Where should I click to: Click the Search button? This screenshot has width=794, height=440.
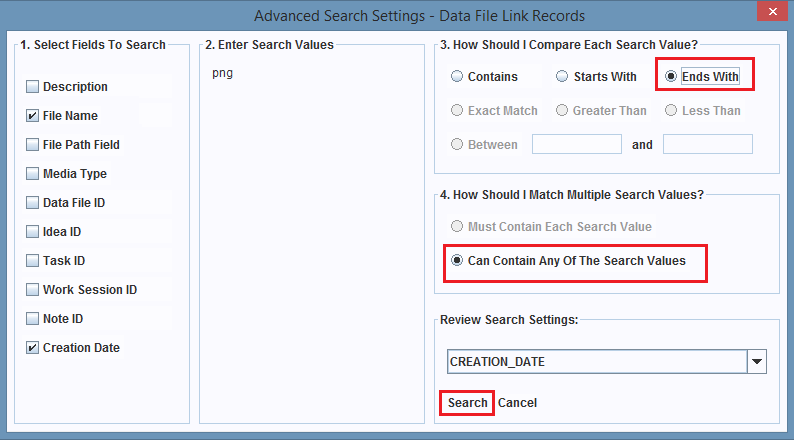[x=467, y=403]
